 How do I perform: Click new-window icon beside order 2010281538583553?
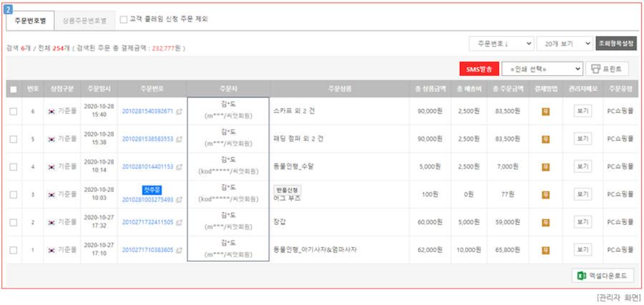point(179,140)
